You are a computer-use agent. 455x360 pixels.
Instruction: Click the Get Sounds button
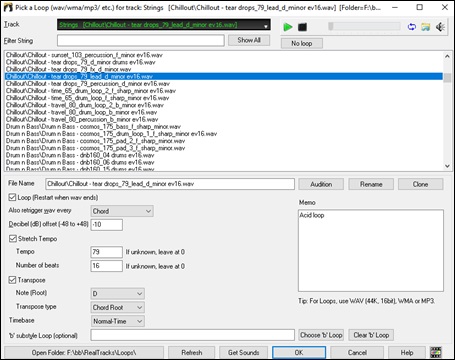click(244, 353)
